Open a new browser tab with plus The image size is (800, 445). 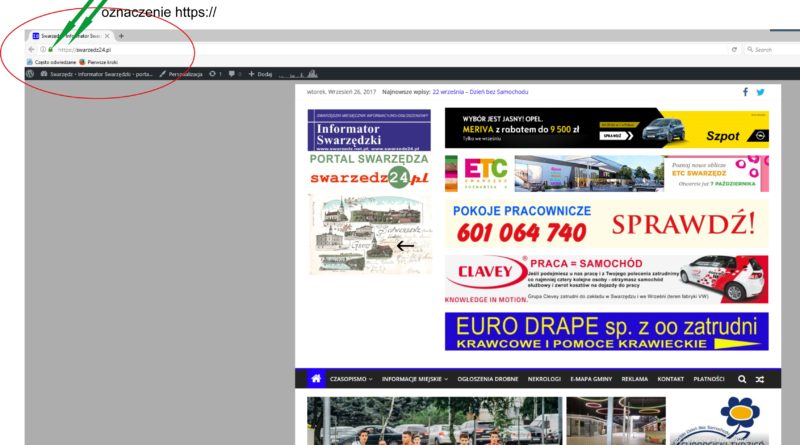click(x=121, y=36)
